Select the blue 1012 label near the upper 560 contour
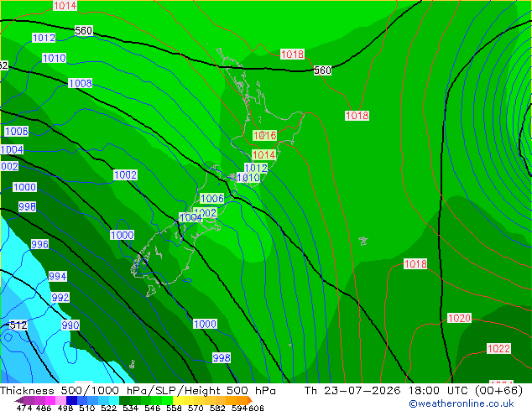This screenshot has width=532, height=411. tap(44, 38)
